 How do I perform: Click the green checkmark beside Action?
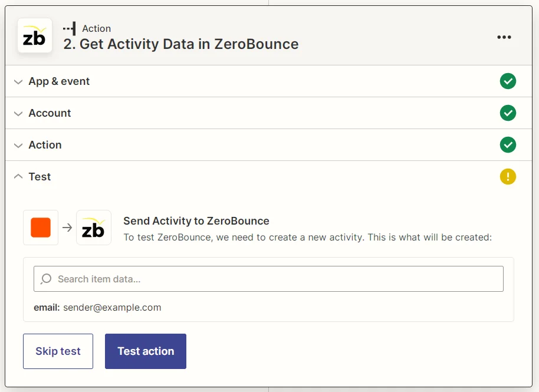click(508, 144)
